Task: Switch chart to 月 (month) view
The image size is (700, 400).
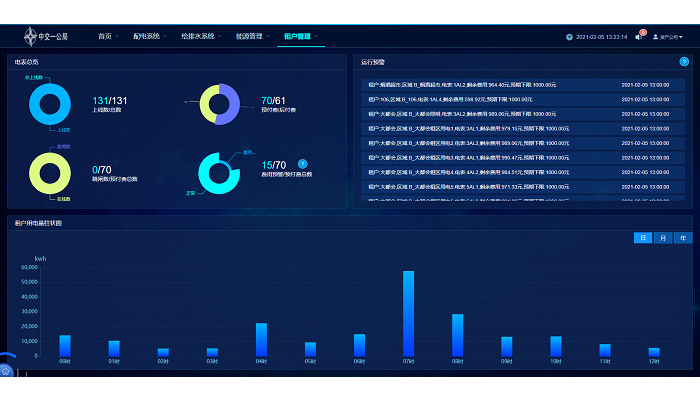Action: (x=664, y=238)
